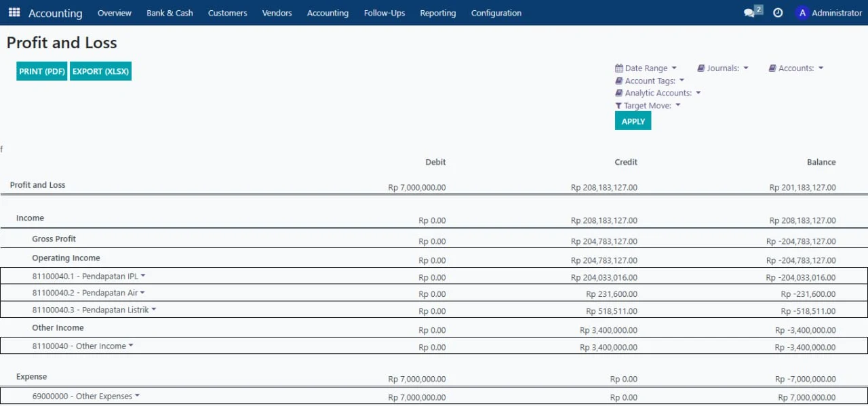
Task: Expand the 81100040.3 - Pendapatan Listrik account
Action: coord(94,310)
